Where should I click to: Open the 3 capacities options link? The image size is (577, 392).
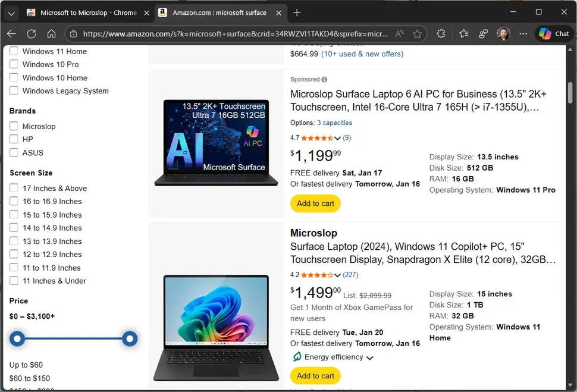tap(334, 123)
